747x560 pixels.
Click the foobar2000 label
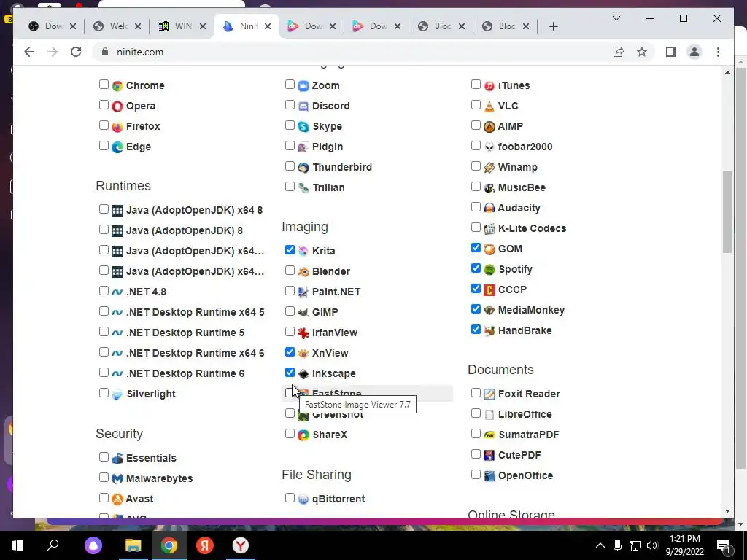pos(525,147)
